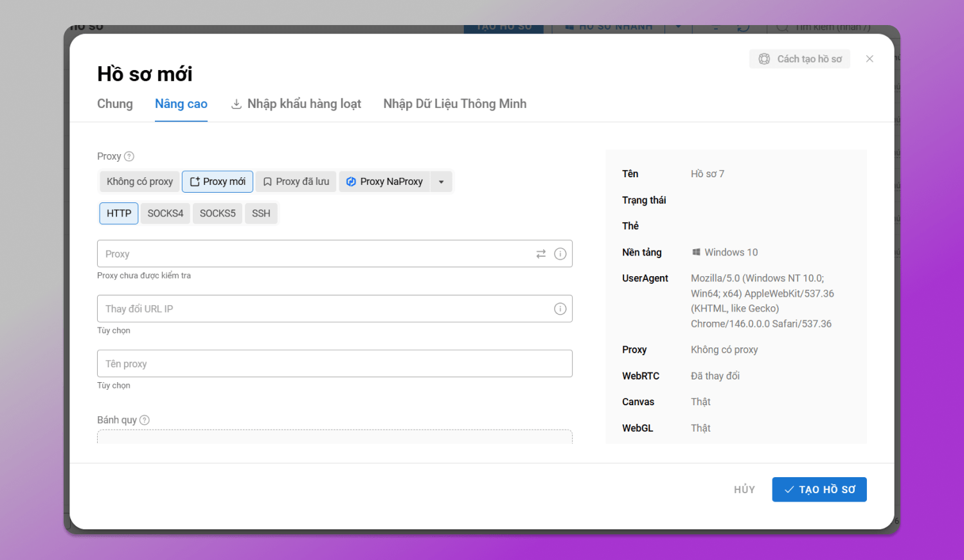This screenshot has width=964, height=560.
Task: Click the TẠO HỒ SƠ button
Action: click(x=819, y=489)
